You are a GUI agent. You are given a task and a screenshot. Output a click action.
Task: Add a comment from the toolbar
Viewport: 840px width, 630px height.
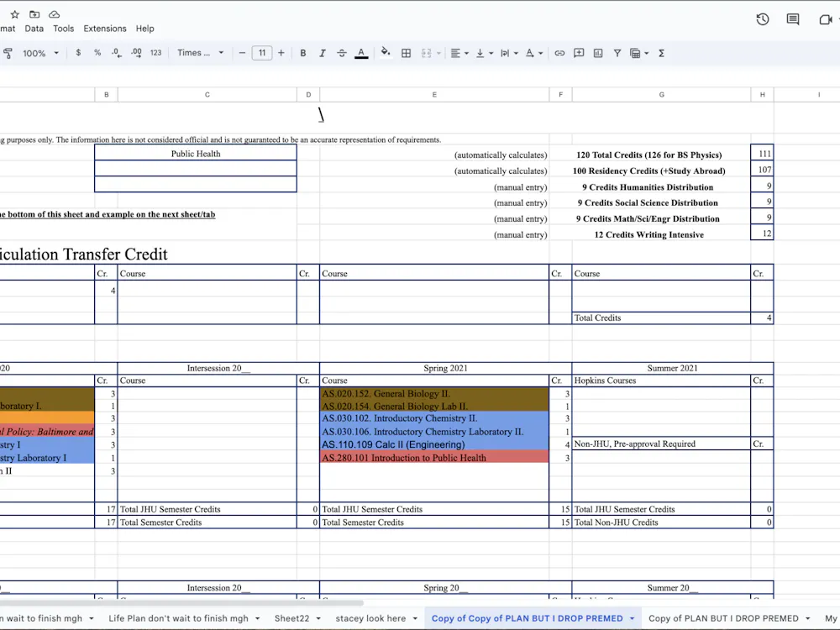[x=579, y=53]
